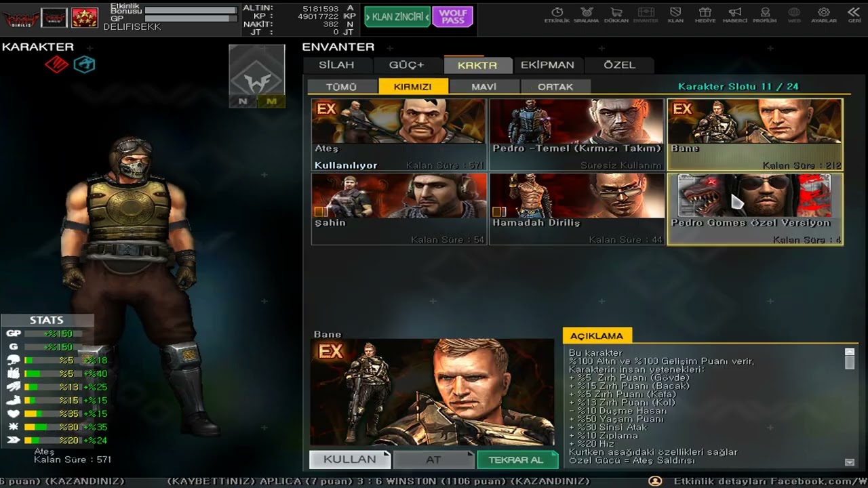Click the speed arrows stat row icon

tap(14, 440)
